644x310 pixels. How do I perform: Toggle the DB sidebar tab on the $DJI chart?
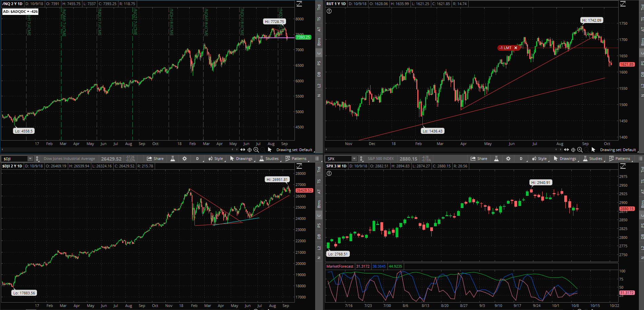pyautogui.click(x=319, y=236)
